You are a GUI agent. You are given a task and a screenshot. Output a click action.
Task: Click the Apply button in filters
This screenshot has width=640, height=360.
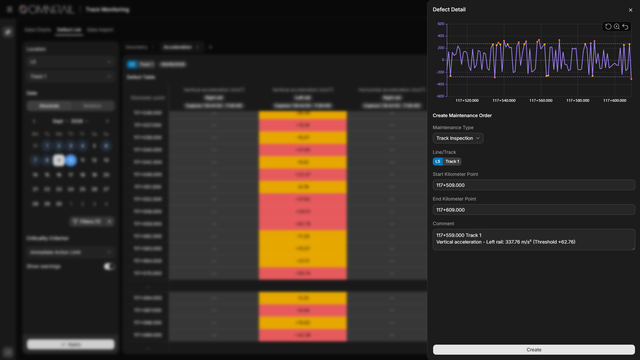71,344
